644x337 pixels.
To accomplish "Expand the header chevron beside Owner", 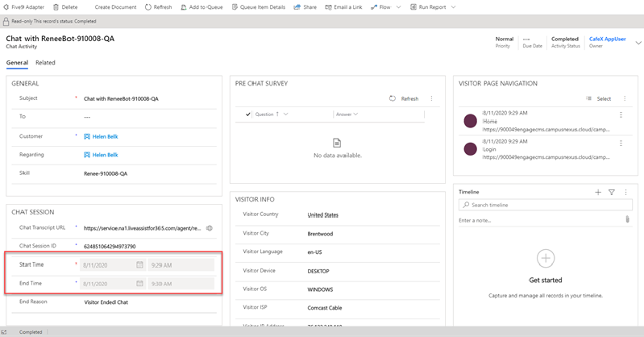I will click(638, 43).
